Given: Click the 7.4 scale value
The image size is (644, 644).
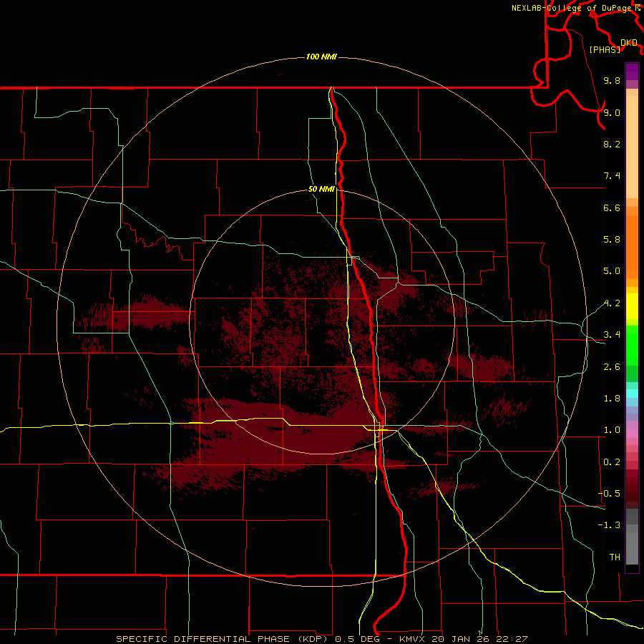Looking at the screenshot, I should coord(612,176).
